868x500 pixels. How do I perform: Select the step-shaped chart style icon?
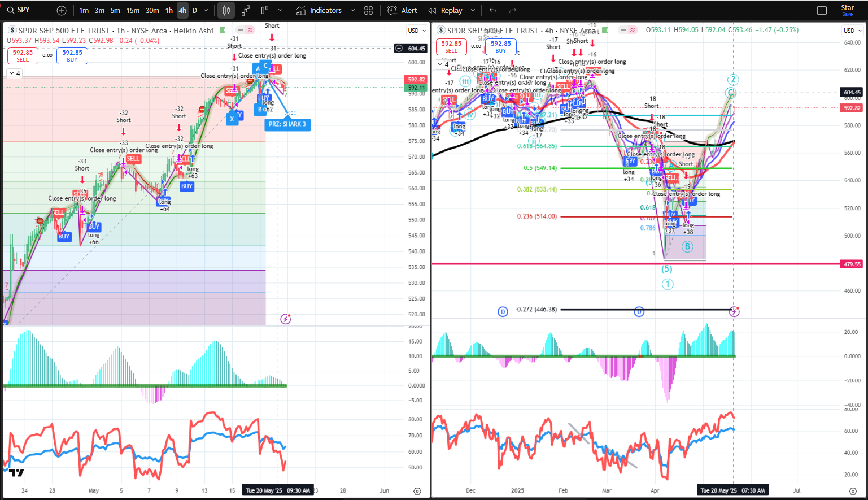[246, 10]
